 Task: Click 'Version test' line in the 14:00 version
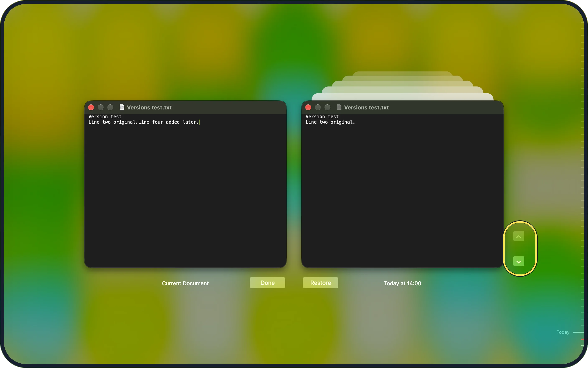point(322,117)
